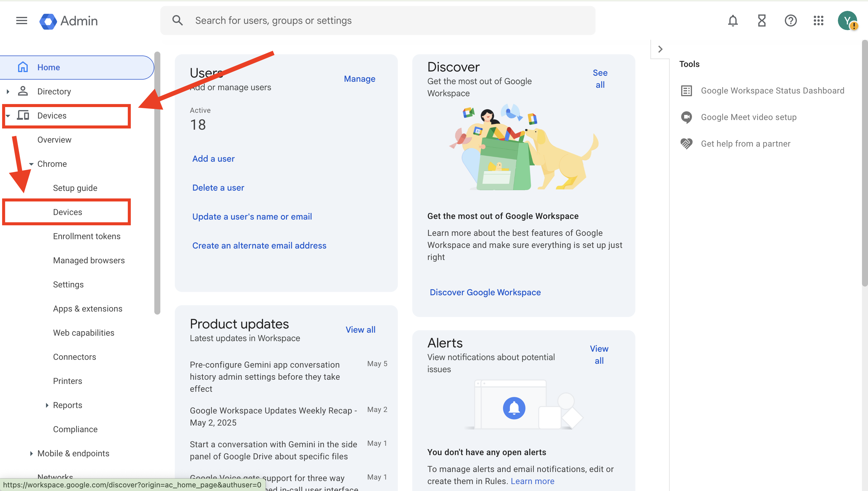The height and width of the screenshot is (491, 868).
Task: Click the partner handshake icon
Action: tap(686, 144)
